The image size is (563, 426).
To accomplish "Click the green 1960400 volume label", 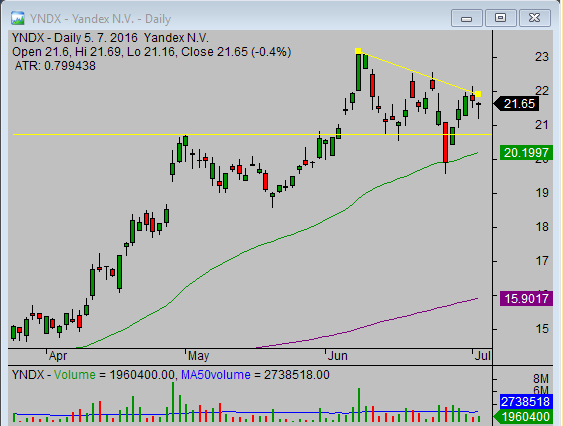I will [x=524, y=417].
